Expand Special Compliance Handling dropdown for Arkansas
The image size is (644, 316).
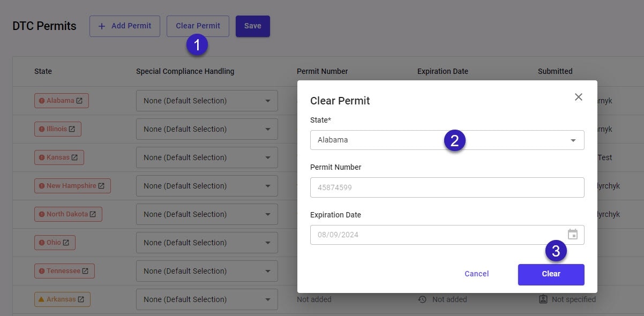pyautogui.click(x=207, y=299)
